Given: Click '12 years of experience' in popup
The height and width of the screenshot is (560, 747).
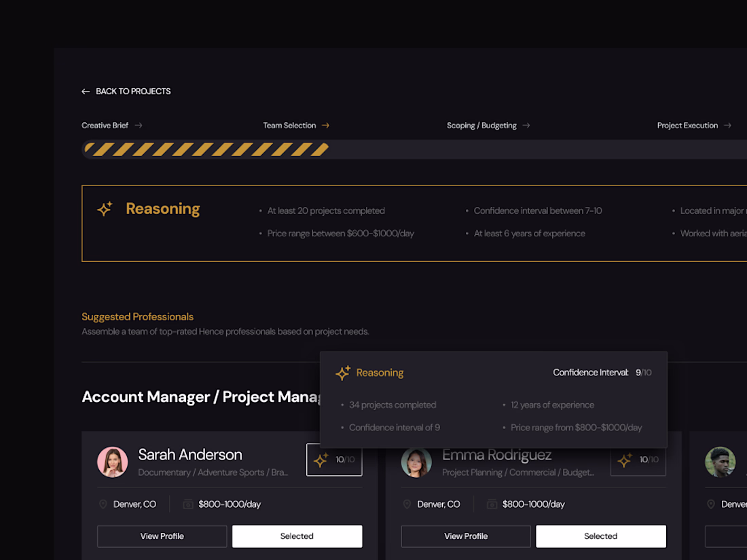Looking at the screenshot, I should coord(552,405).
